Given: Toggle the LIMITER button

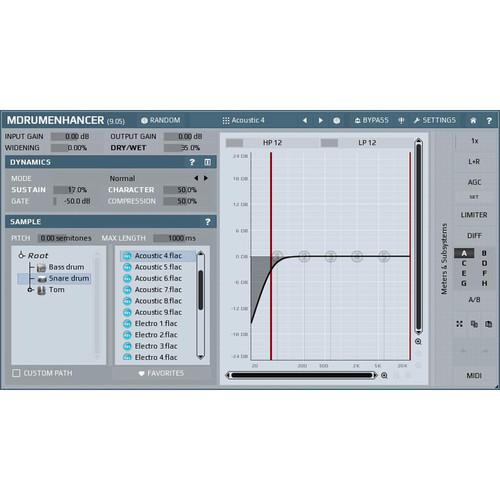Looking at the screenshot, I should [474, 215].
